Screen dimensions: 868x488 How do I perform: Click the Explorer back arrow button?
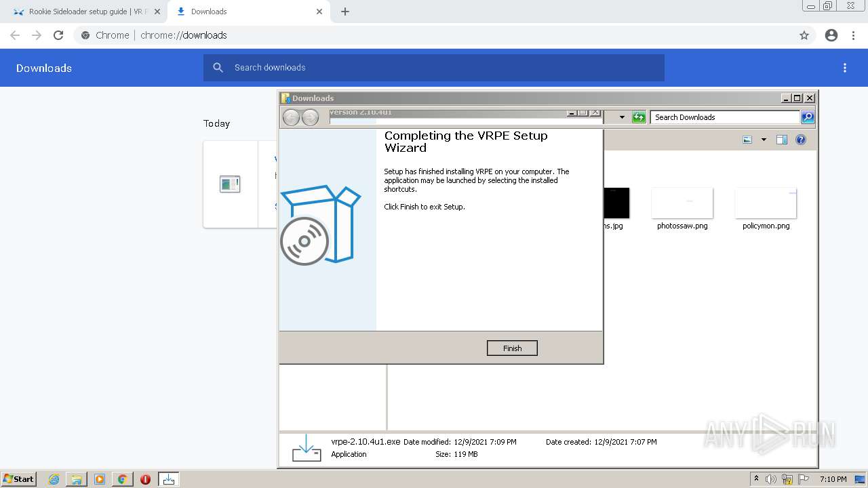pyautogui.click(x=291, y=117)
